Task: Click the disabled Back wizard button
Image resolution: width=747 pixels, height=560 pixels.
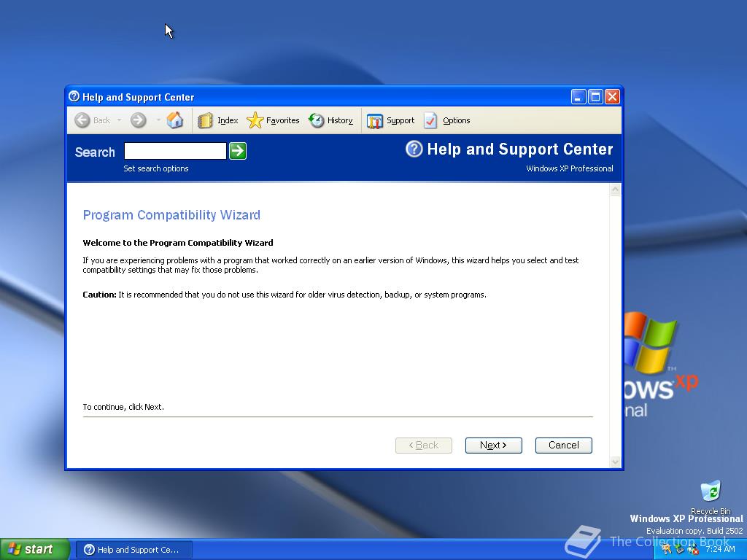Action: [424, 446]
